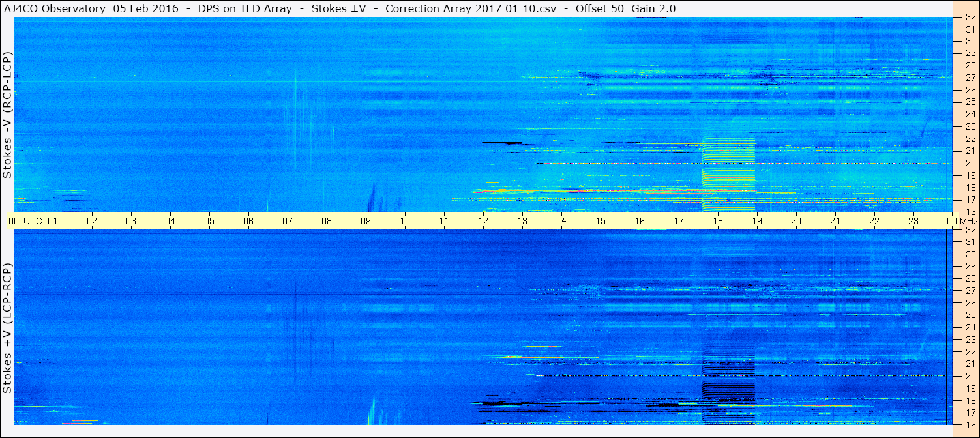Click the "UTC" label on time axis
980x438 pixels.
[x=33, y=222]
